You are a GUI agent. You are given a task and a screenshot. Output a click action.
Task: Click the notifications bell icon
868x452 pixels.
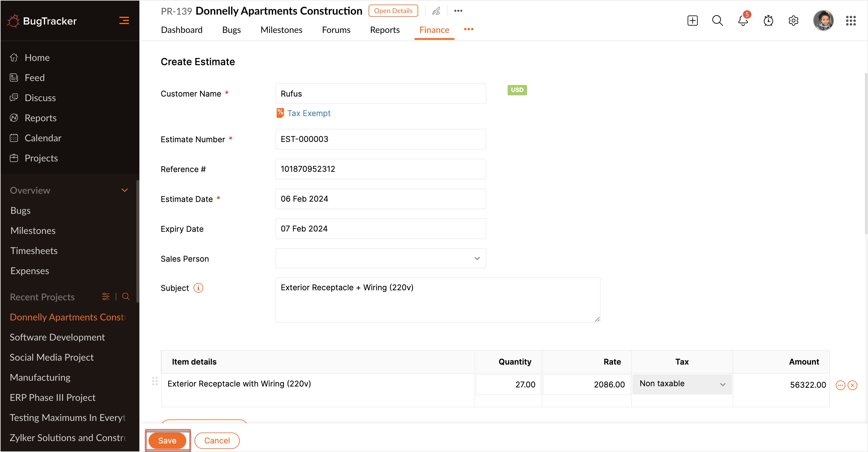[742, 21]
